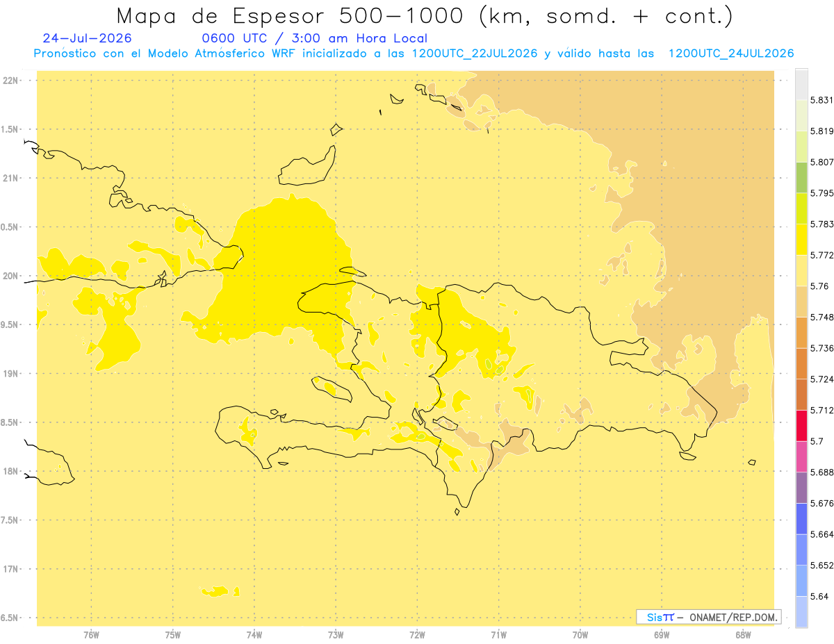
Task: Click the longitude label "74W"
Action: [x=254, y=635]
